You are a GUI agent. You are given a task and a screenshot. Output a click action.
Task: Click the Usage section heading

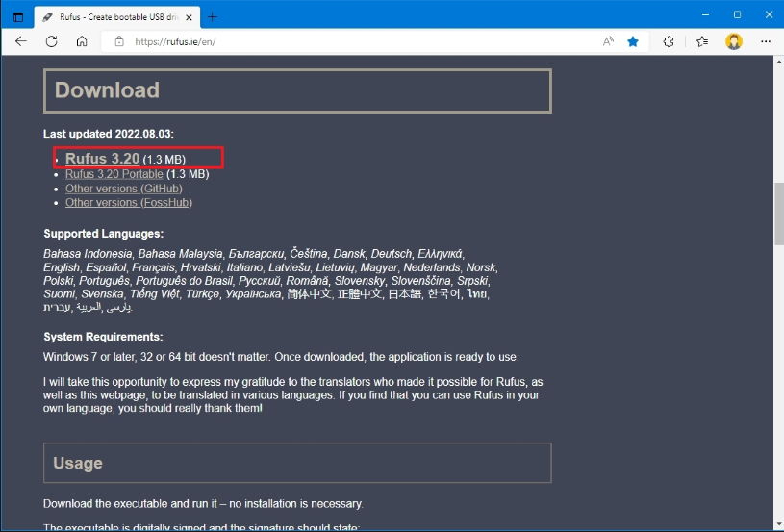coord(78,463)
